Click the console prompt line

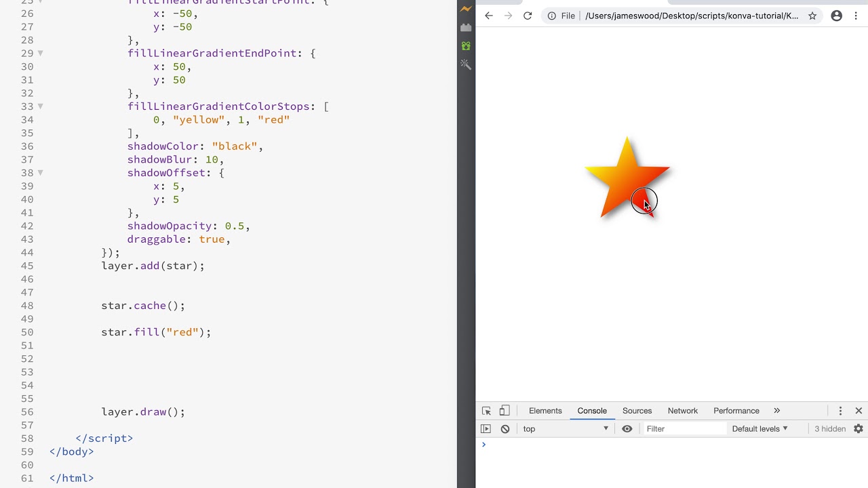point(671,445)
